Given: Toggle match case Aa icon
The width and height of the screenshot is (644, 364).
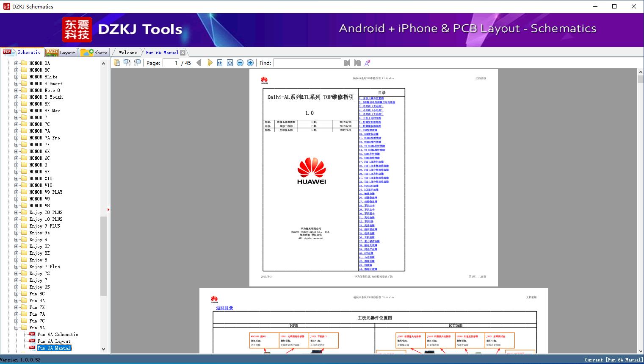Looking at the screenshot, I should click(x=368, y=63).
